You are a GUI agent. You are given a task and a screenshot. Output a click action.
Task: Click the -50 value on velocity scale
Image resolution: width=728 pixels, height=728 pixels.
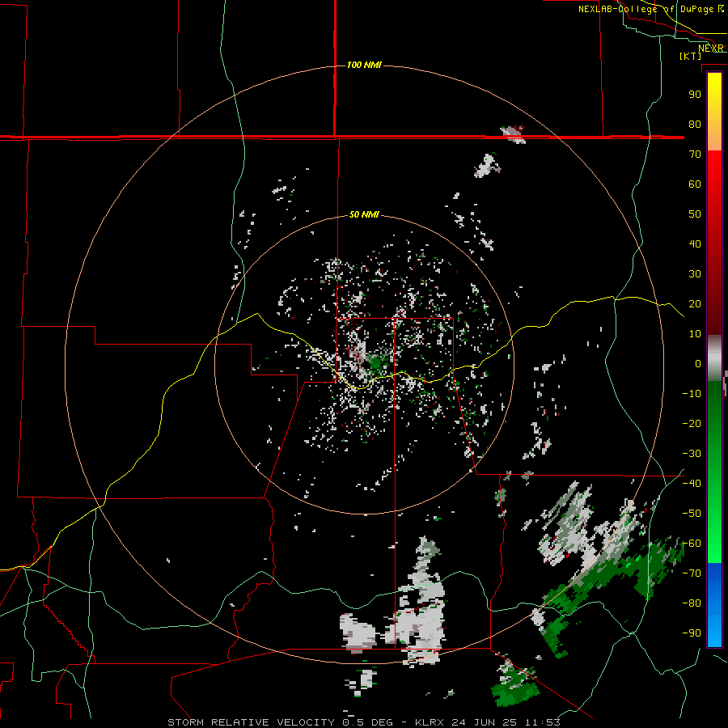[x=692, y=514]
